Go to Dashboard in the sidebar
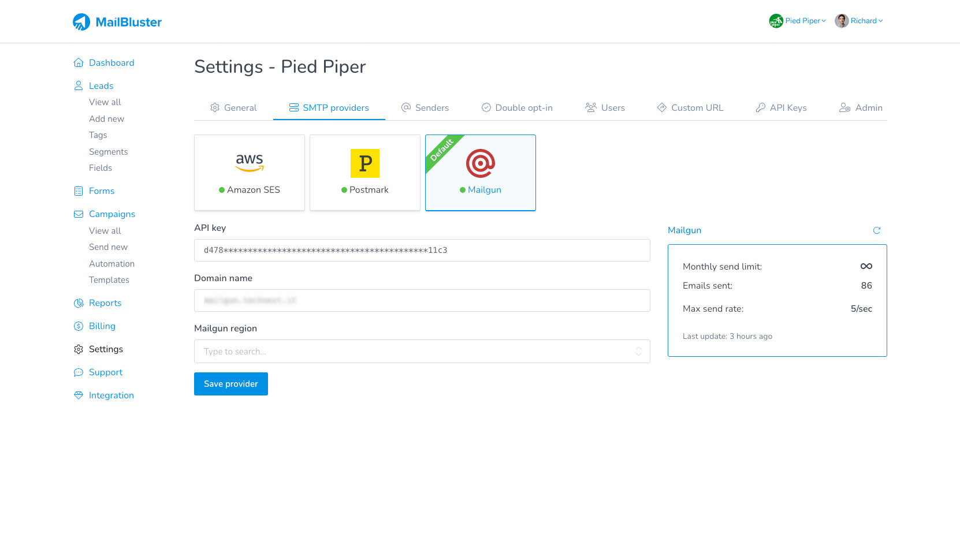 click(111, 62)
